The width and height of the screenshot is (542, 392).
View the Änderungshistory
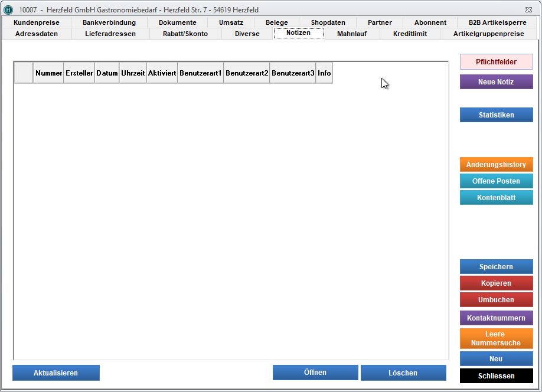496,165
